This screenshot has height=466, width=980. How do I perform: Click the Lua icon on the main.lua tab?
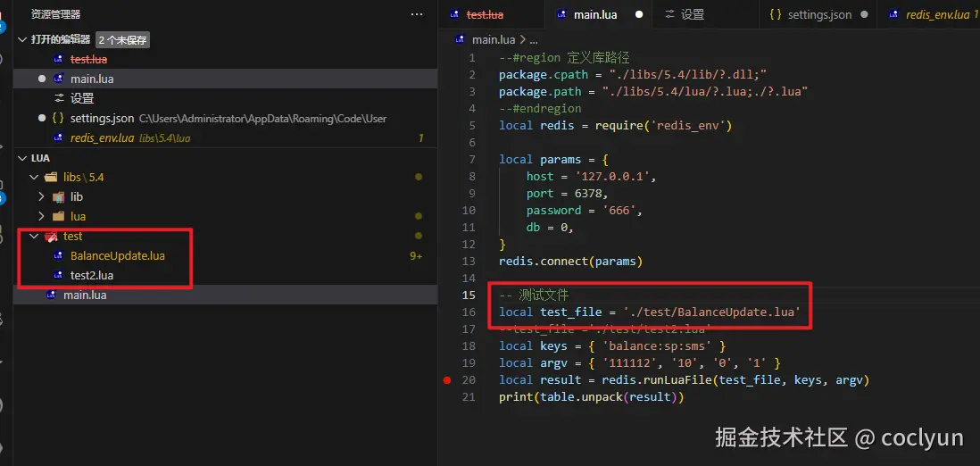(x=561, y=14)
